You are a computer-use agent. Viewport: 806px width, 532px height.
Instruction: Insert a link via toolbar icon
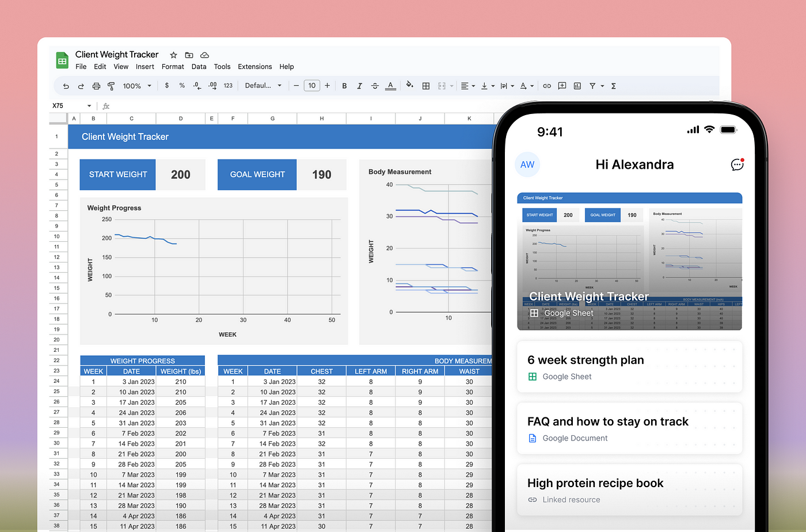(547, 86)
